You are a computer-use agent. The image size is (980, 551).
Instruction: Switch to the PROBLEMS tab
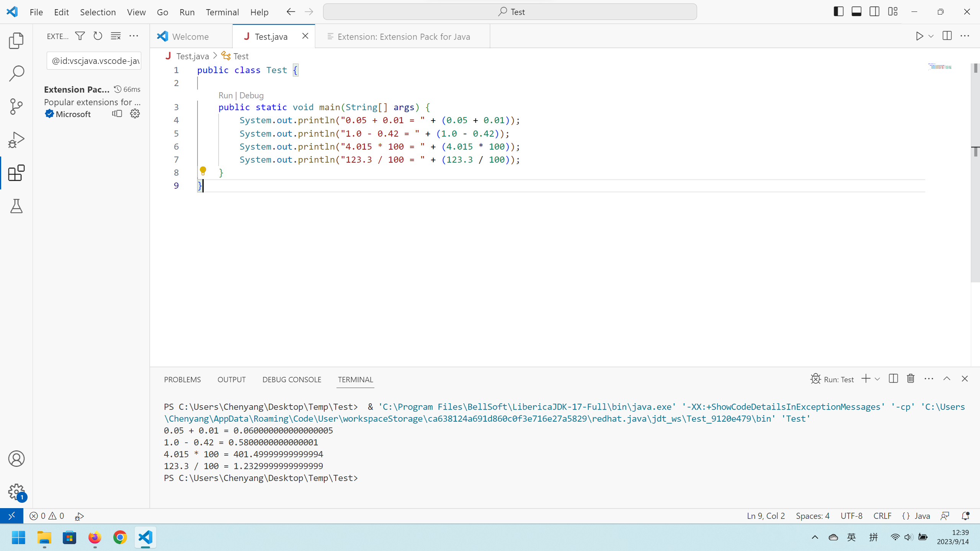tap(182, 380)
